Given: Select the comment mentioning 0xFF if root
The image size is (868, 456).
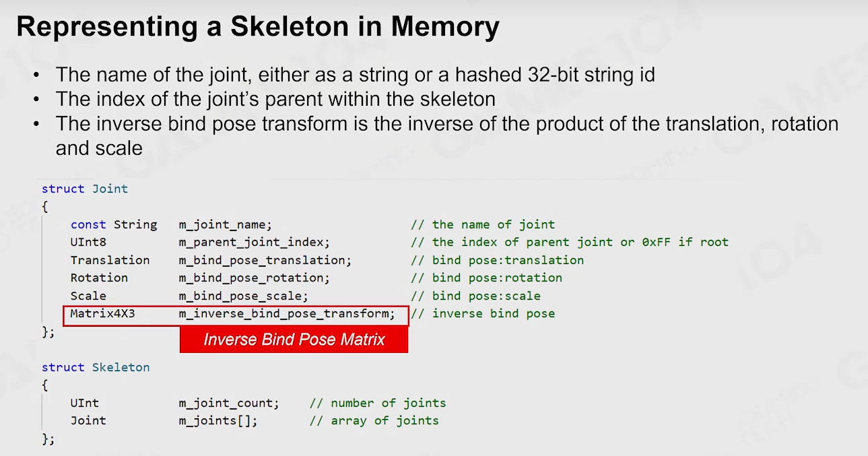Looking at the screenshot, I should click(570, 242).
